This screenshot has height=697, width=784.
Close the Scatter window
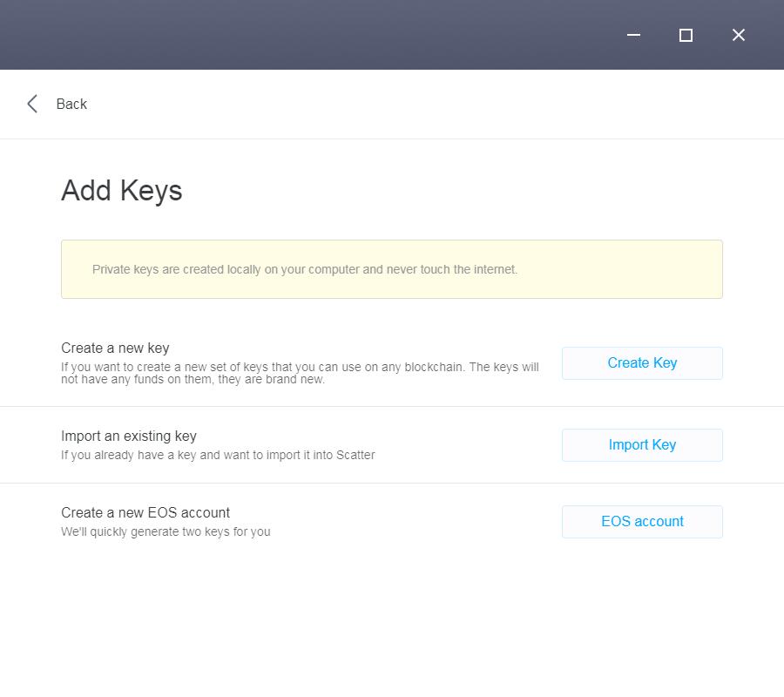738,35
